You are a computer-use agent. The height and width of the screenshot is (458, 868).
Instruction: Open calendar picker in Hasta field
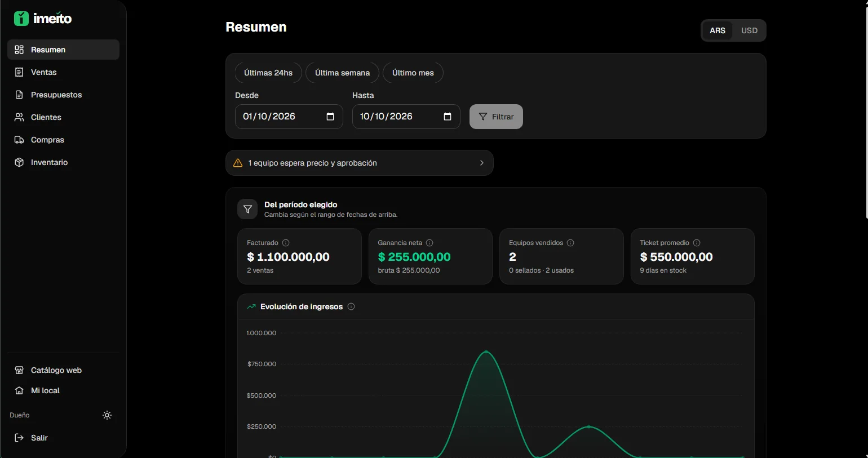tap(448, 117)
